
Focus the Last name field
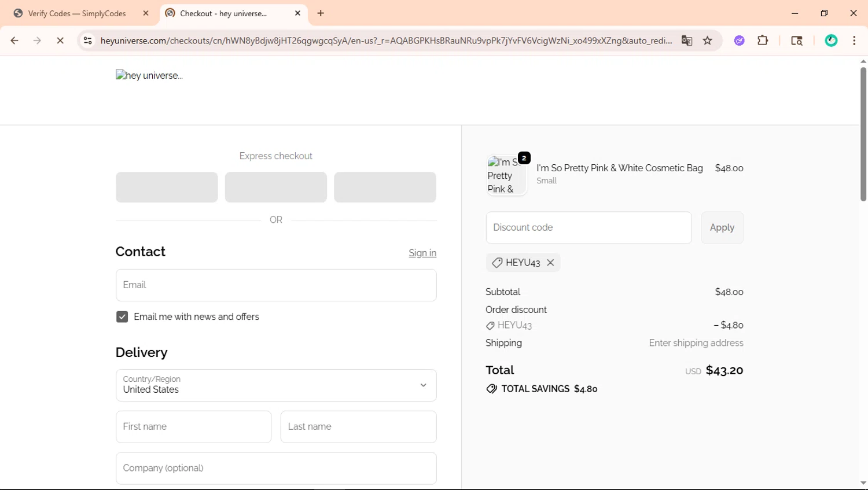[x=359, y=427]
